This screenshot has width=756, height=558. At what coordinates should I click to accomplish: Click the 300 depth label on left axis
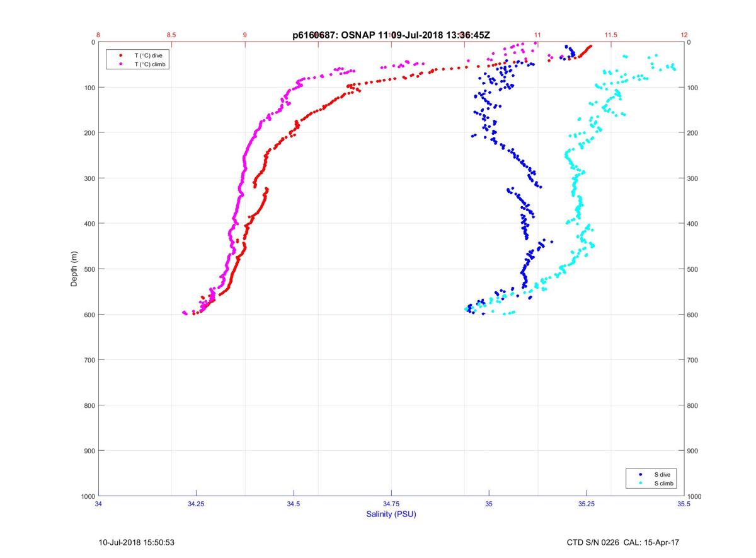(89, 178)
